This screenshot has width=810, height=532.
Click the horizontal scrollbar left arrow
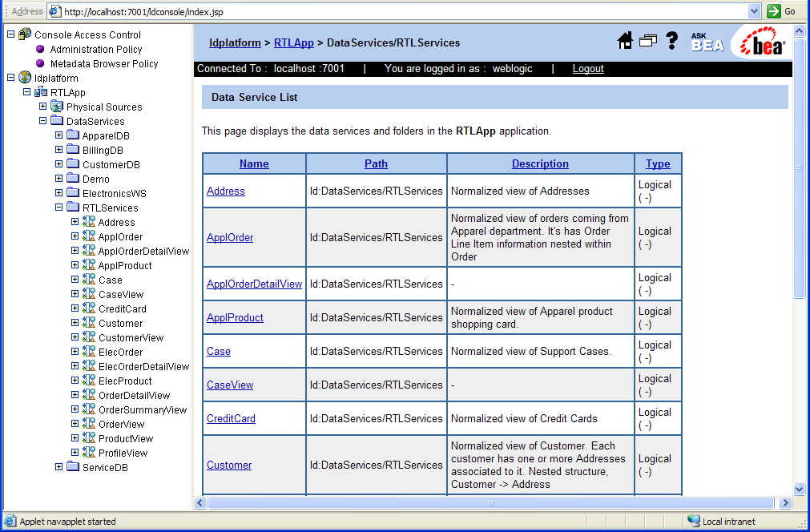click(x=200, y=502)
